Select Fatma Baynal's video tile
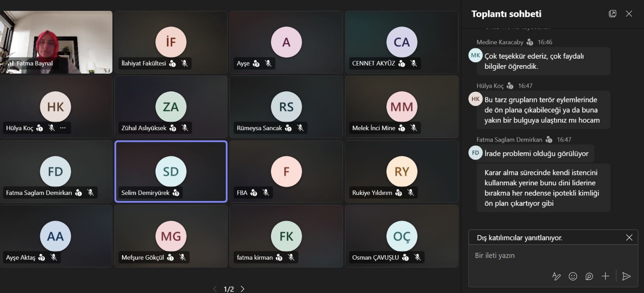 click(56, 42)
